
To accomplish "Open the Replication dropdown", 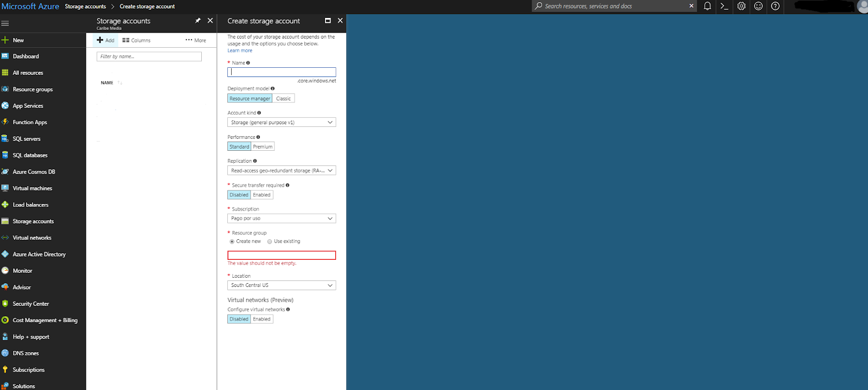I will click(x=282, y=170).
